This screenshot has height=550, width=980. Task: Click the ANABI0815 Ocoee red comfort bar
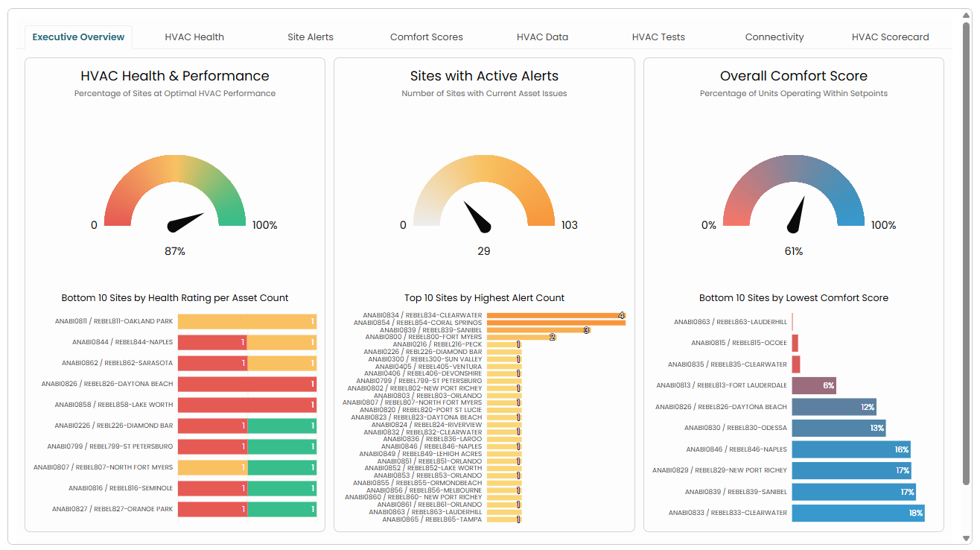point(795,343)
